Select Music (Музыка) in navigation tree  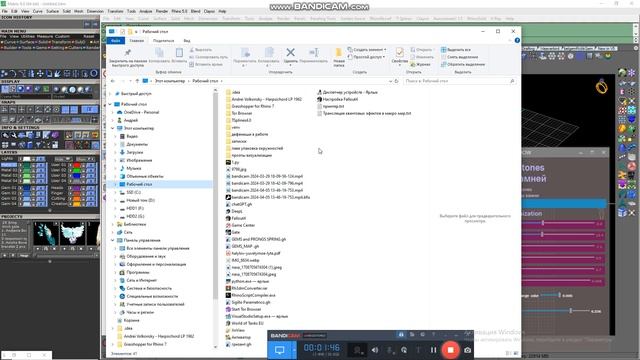tap(133, 168)
